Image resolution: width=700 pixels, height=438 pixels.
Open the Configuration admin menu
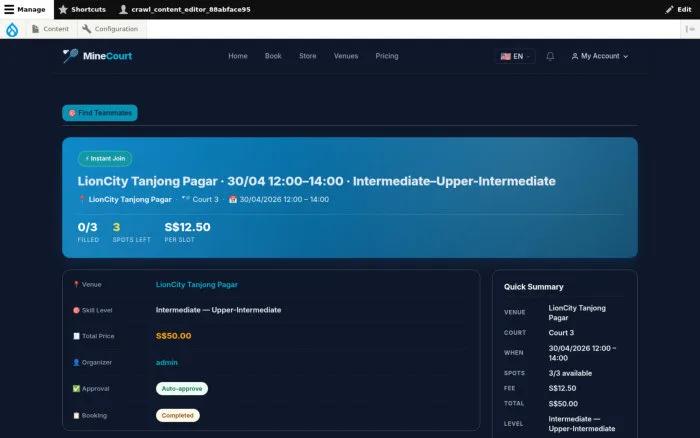pyautogui.click(x=110, y=29)
